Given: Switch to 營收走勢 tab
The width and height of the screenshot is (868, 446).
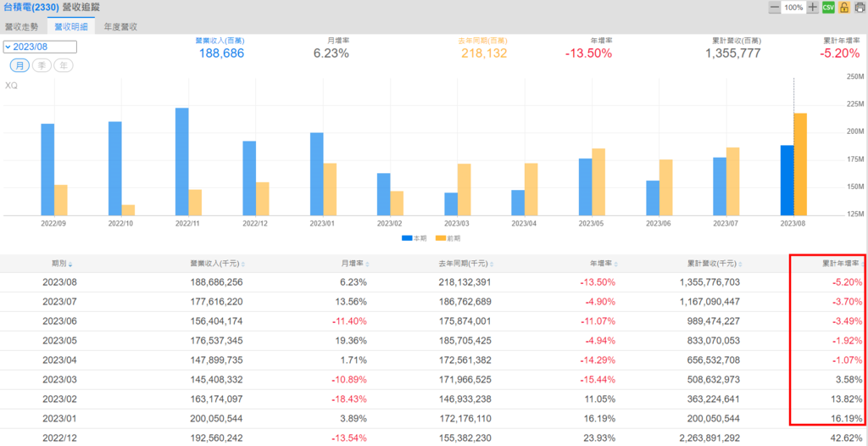Looking at the screenshot, I should 21,26.
